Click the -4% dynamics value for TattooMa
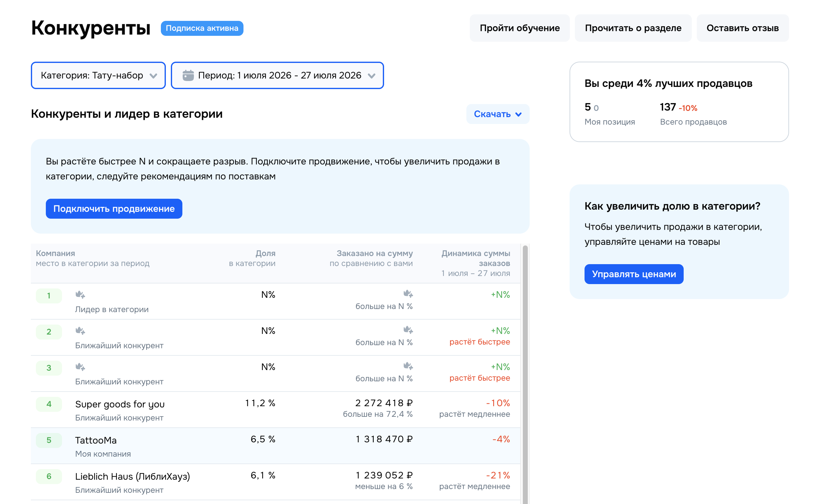The height and width of the screenshot is (504, 833). [501, 439]
